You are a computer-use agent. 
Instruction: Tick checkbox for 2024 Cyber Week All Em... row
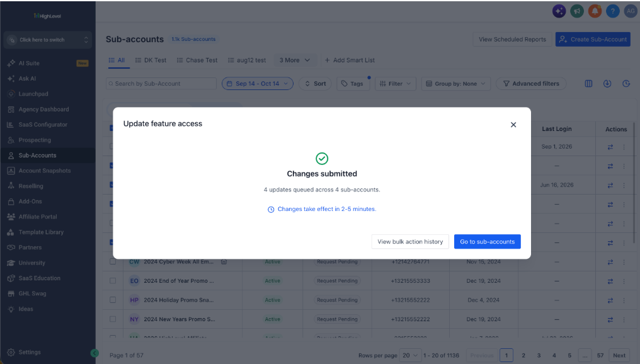113,261
